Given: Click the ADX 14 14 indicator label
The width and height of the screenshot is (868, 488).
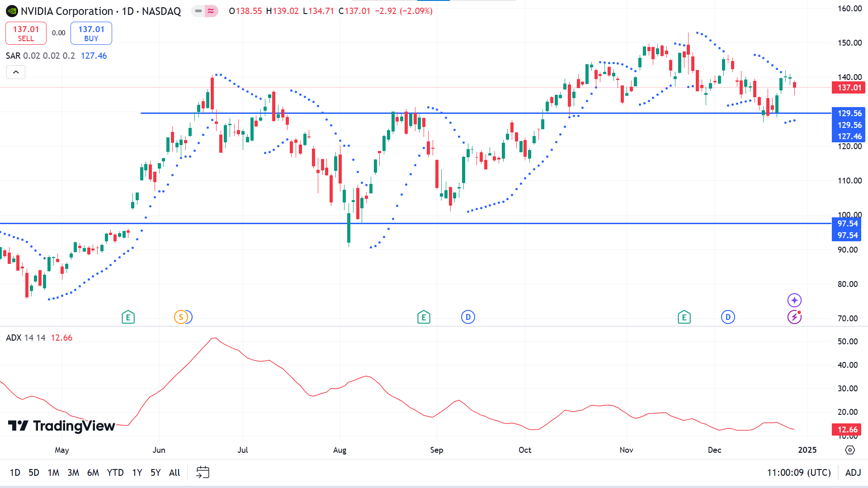Looking at the screenshot, I should coord(26,338).
